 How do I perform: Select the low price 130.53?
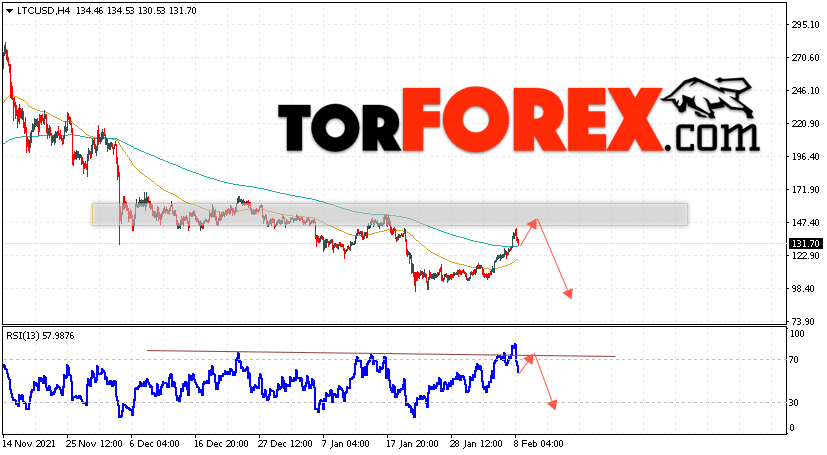tap(151, 11)
